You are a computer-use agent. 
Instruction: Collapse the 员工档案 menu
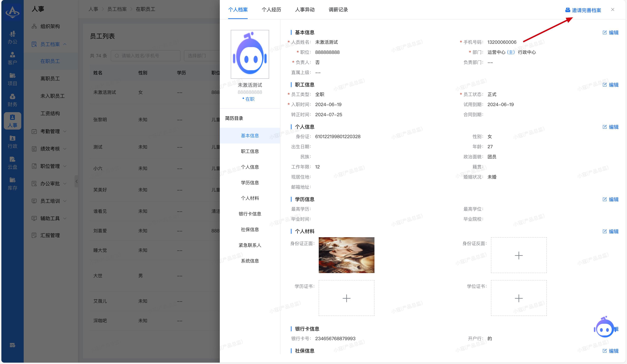50,44
